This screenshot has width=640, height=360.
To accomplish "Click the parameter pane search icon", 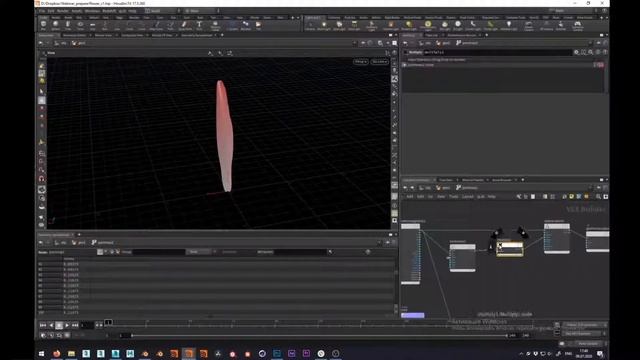I will pos(591,52).
